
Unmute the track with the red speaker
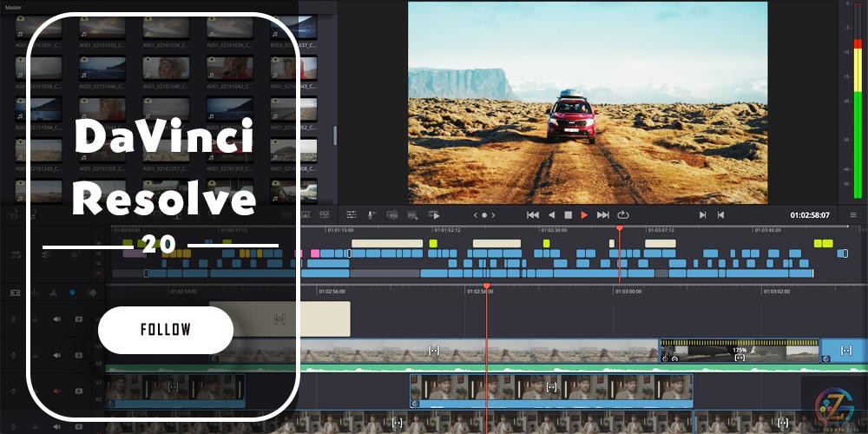(x=56, y=391)
